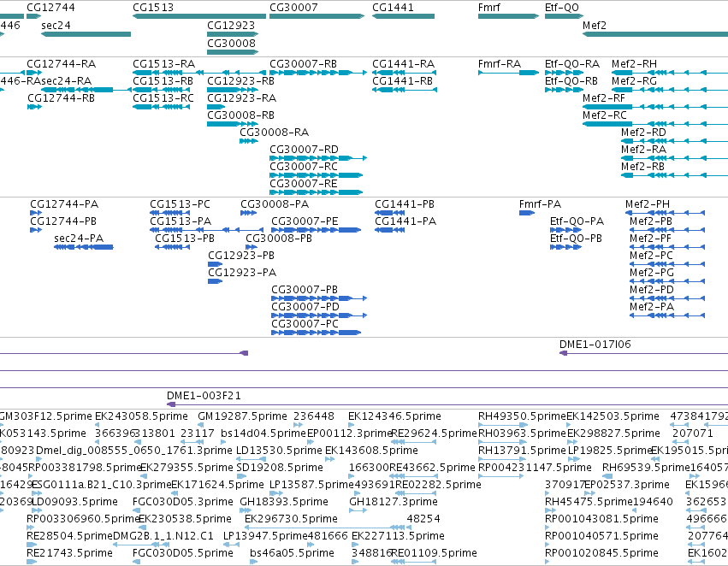Click EST LD13530.5prime
The height and width of the screenshot is (566, 728).
click(x=279, y=451)
